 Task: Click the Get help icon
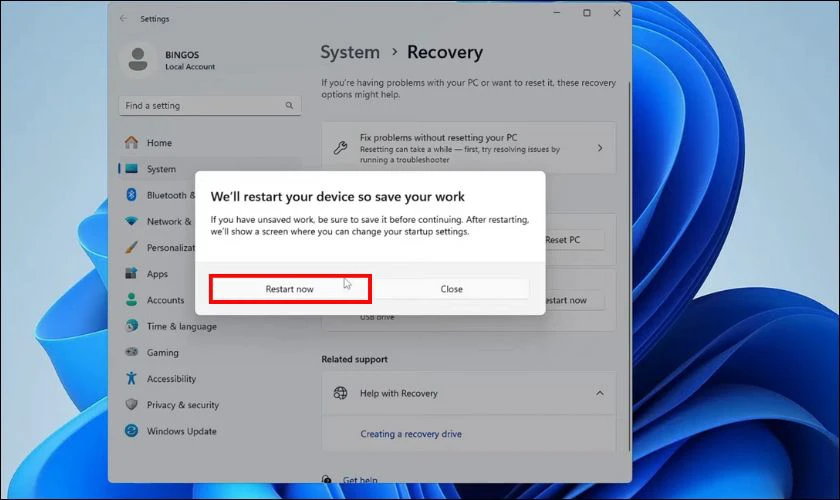click(327, 479)
